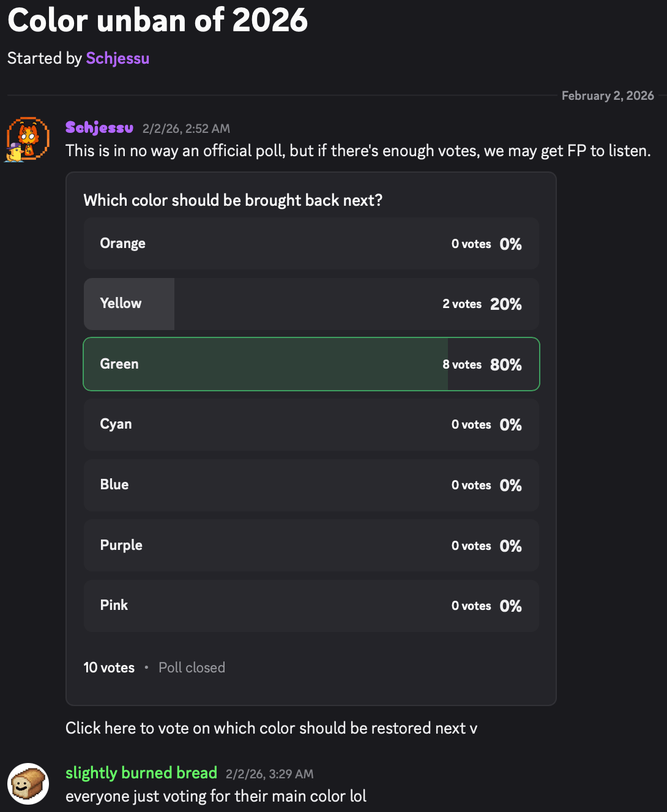The height and width of the screenshot is (812, 667).
Task: View voters via the '10 votes' total
Action: (x=109, y=667)
